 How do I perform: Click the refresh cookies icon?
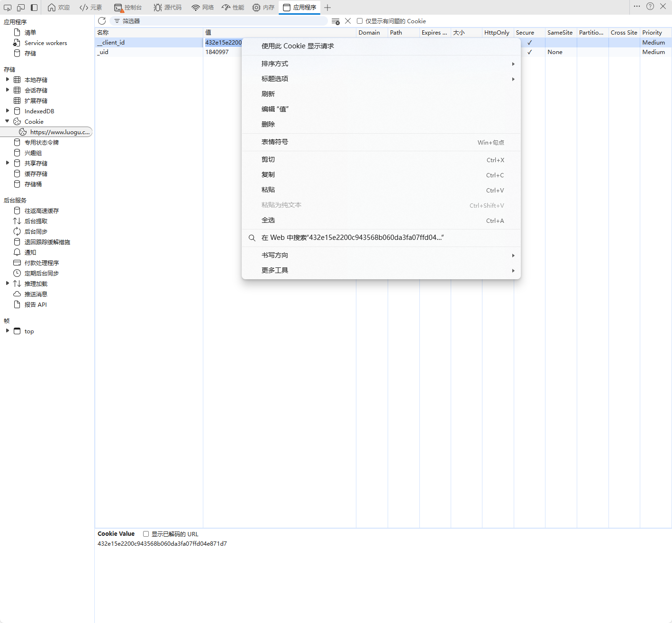click(x=102, y=21)
